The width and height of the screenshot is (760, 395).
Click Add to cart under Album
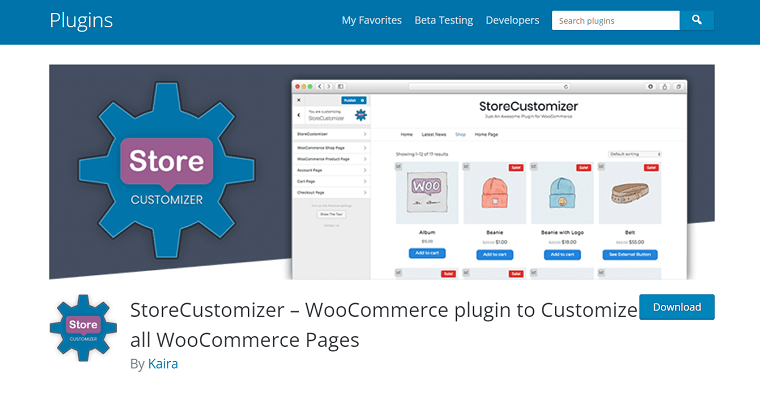point(427,253)
